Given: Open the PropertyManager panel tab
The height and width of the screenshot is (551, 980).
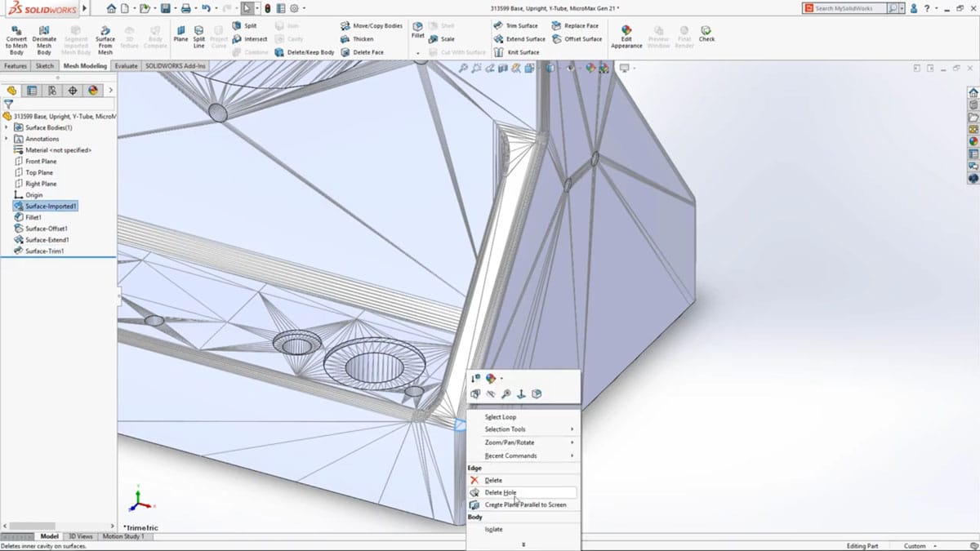Looking at the screenshot, I should pyautogui.click(x=32, y=91).
